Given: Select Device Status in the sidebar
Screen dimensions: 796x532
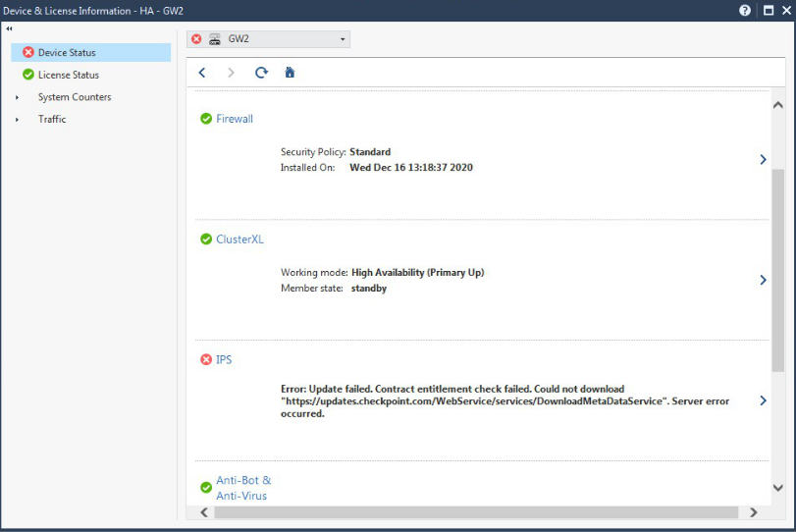Looking at the screenshot, I should (91, 52).
